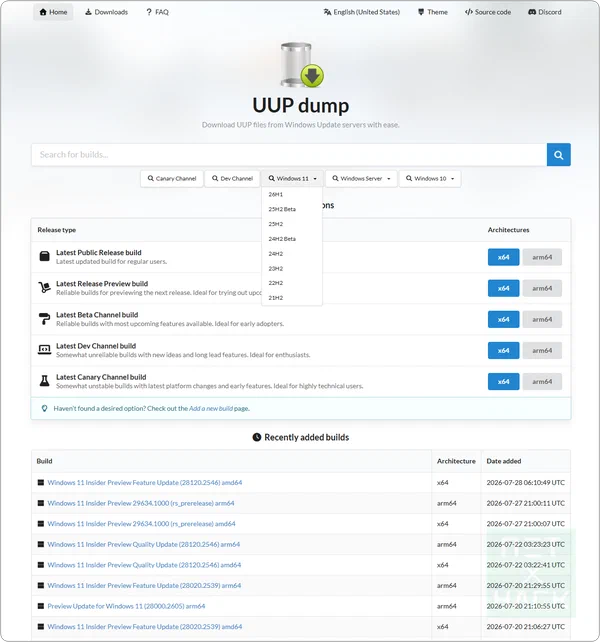Click the Latest Release Preview build cart icon
The height and width of the screenshot is (642, 600).
(x=44, y=287)
